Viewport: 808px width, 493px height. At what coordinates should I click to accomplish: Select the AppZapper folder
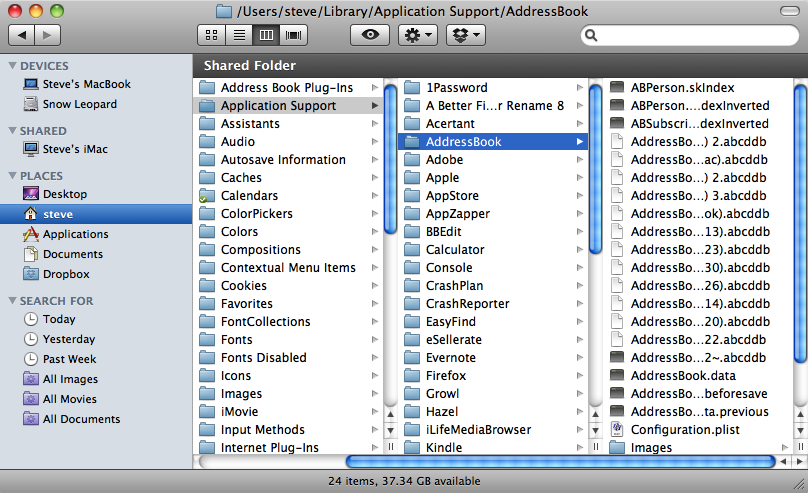coord(493,213)
